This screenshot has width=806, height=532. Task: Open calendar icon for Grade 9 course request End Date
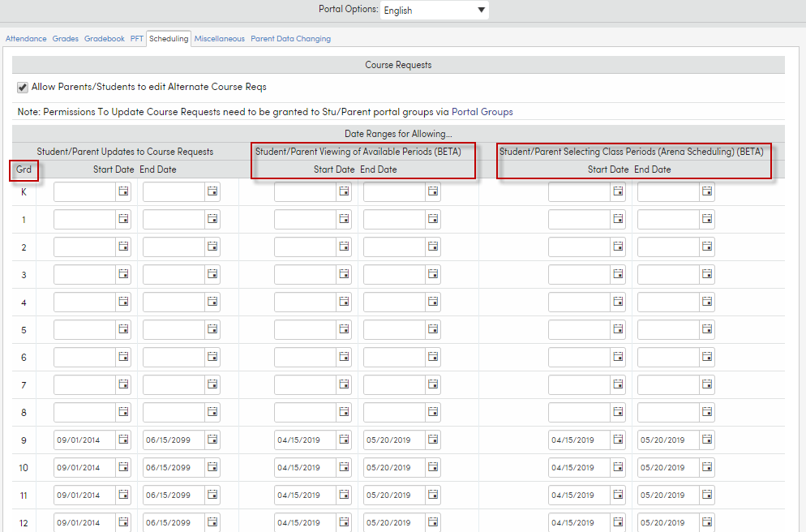[x=212, y=440]
